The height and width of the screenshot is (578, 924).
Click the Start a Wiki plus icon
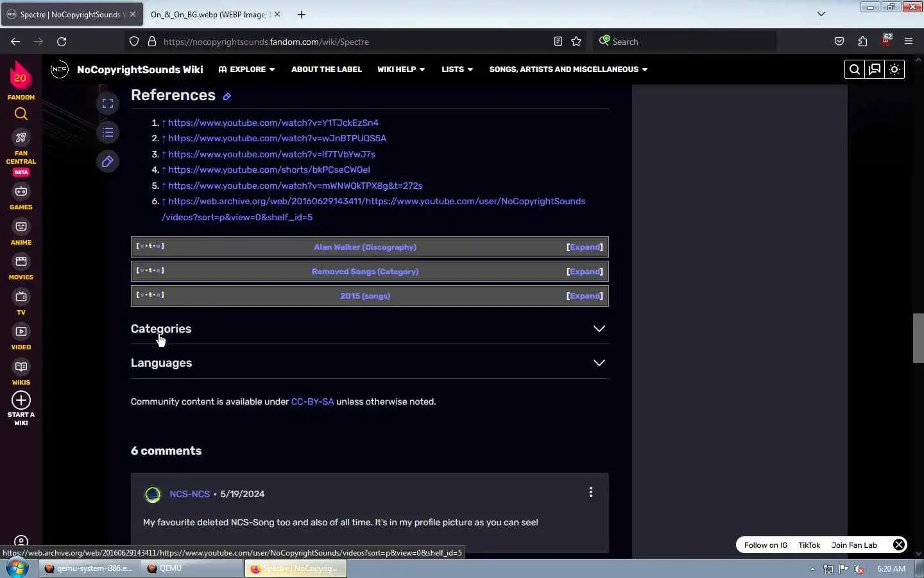[x=21, y=400]
